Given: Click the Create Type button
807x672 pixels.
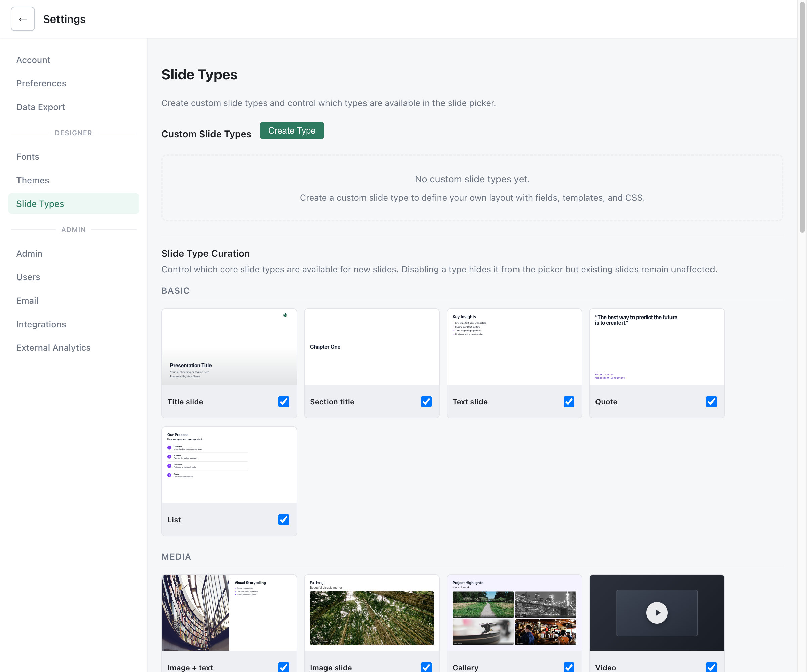Looking at the screenshot, I should click(x=292, y=131).
